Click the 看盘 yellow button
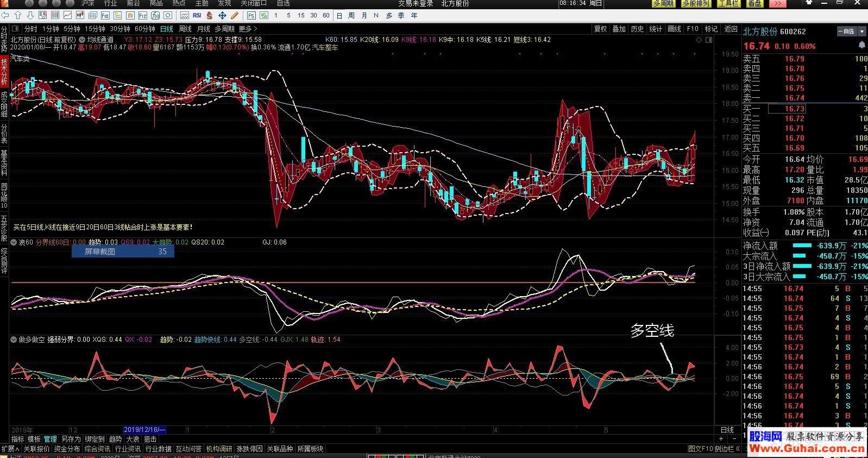This screenshot has width=868, height=458. coord(754,3)
